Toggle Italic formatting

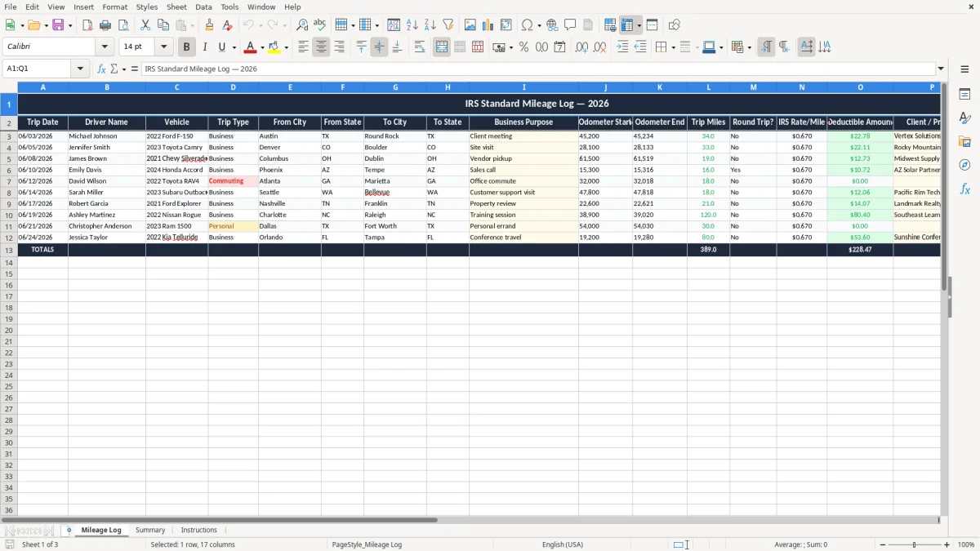coord(205,47)
